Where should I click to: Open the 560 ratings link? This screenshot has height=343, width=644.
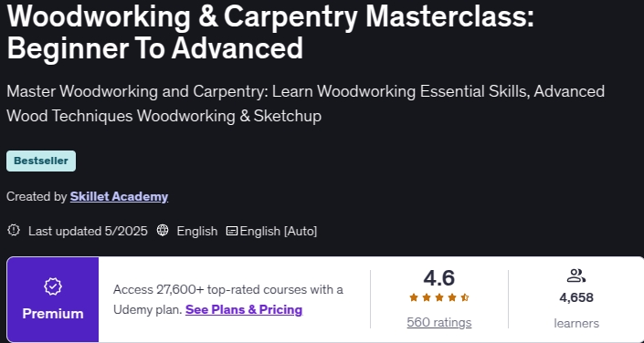click(439, 323)
